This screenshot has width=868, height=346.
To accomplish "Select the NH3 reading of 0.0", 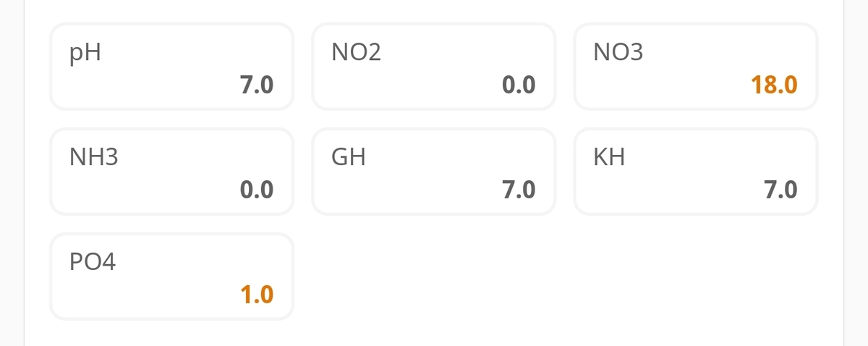I will tap(257, 190).
